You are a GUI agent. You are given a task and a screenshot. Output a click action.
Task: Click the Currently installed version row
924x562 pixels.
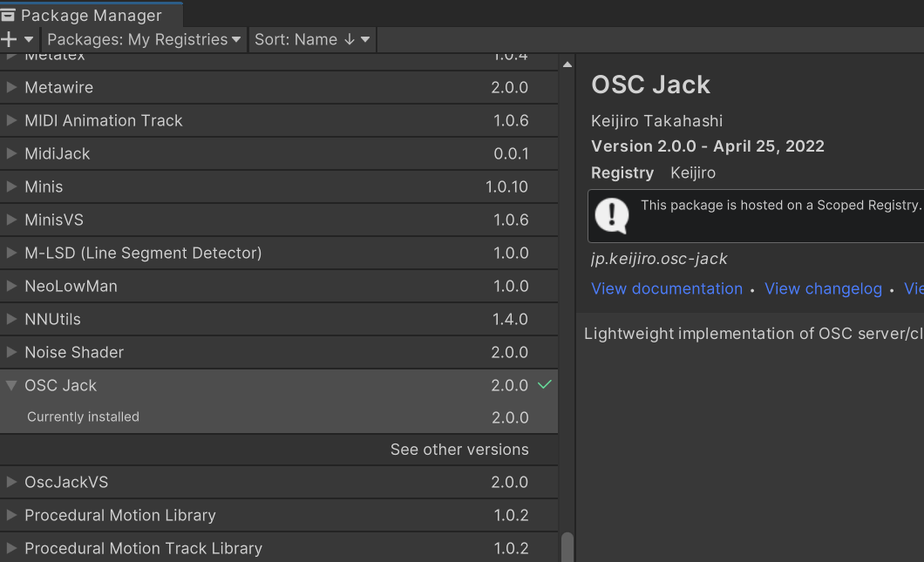(x=279, y=417)
